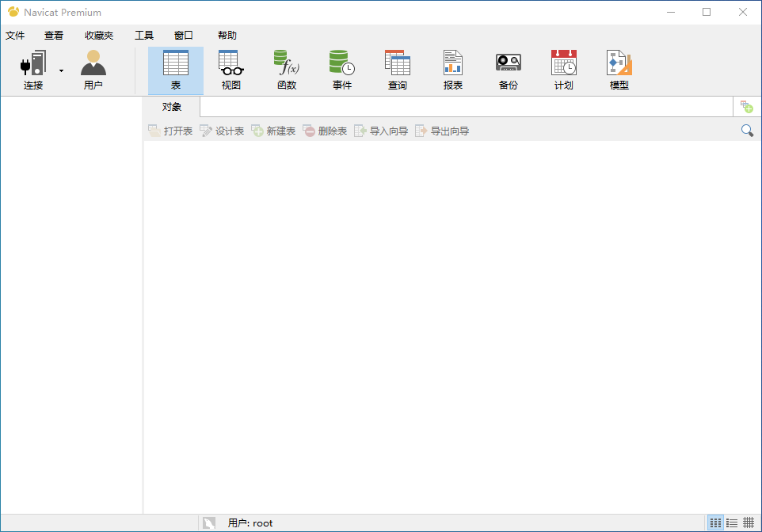Viewport: 762px width, 532px height.
Task: Select the 对象 (Objects) tab
Action: point(171,106)
